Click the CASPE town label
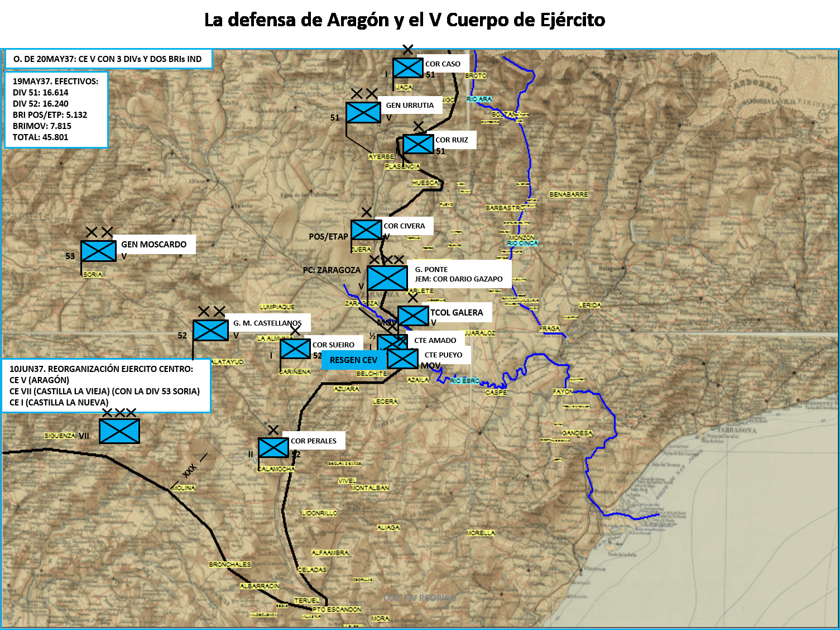Viewport: 840px width, 630px height. point(496,393)
